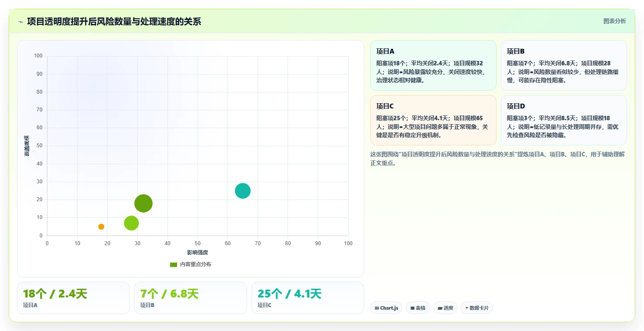
Task: Click the 项目B label under 7个 / 6.8天
Action: [147, 305]
